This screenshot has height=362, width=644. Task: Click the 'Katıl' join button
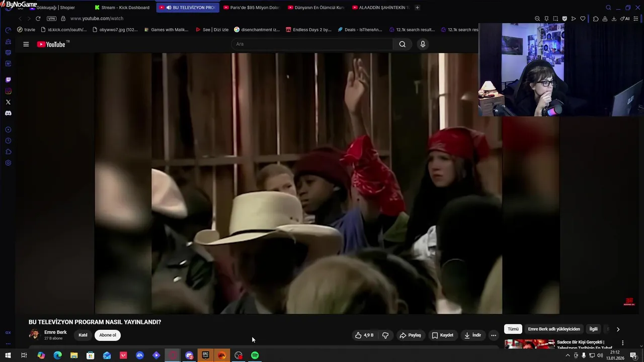83,335
